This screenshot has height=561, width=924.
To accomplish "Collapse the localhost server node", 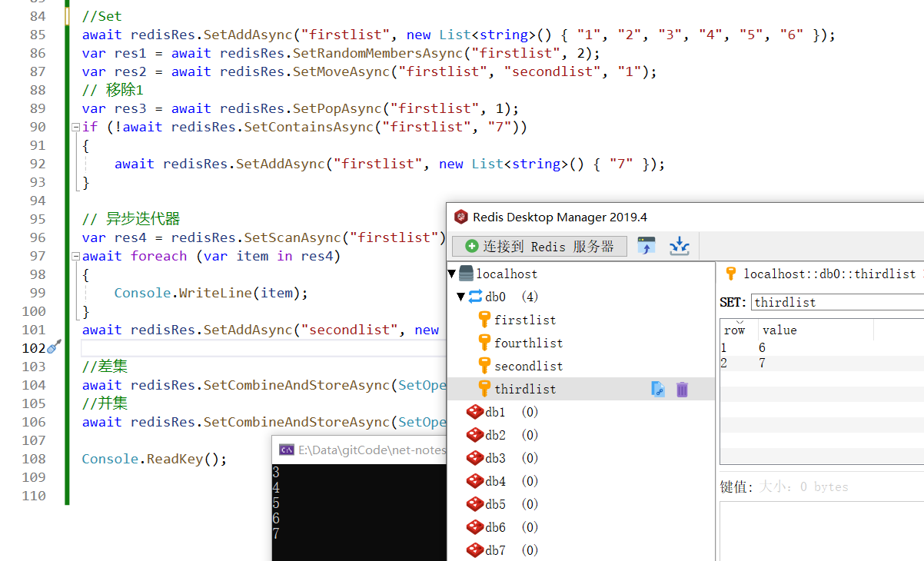I will point(452,274).
